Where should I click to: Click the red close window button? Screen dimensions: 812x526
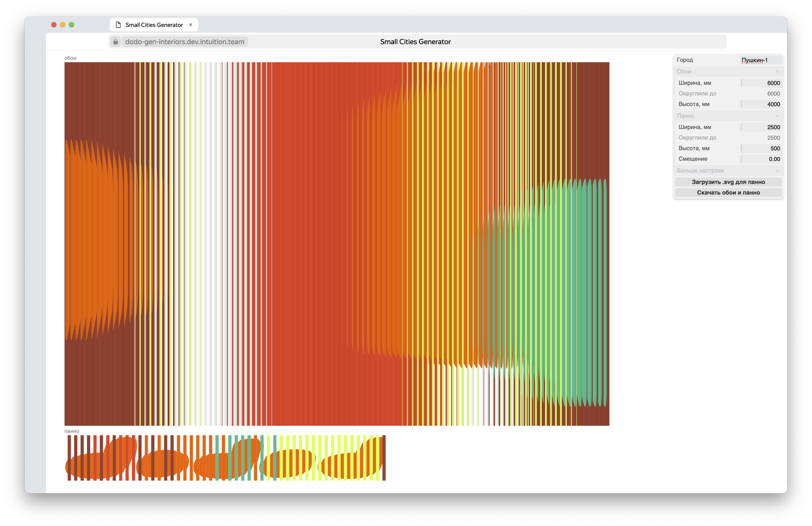click(x=54, y=25)
